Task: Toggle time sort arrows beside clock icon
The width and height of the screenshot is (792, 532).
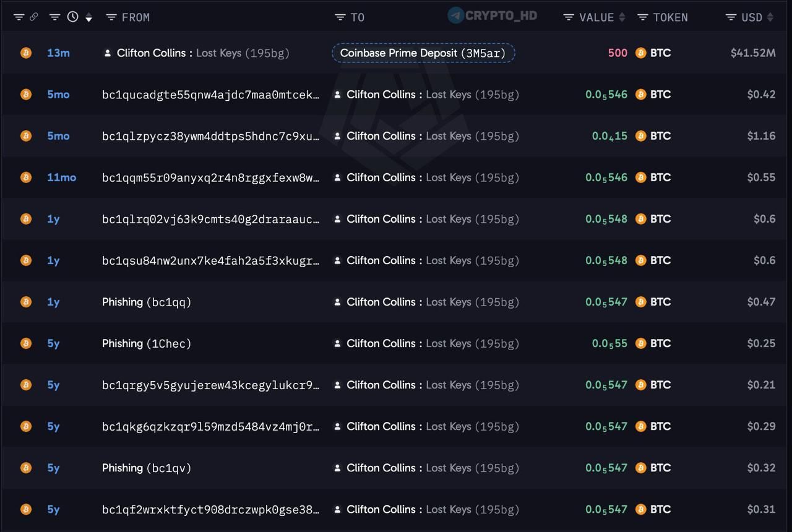Action: (x=89, y=17)
